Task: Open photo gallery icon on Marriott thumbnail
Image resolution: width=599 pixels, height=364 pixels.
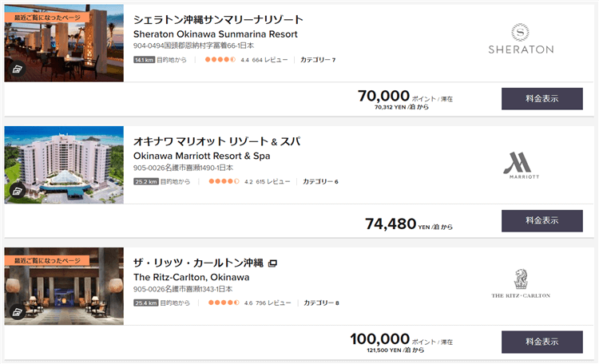Action: (x=16, y=192)
